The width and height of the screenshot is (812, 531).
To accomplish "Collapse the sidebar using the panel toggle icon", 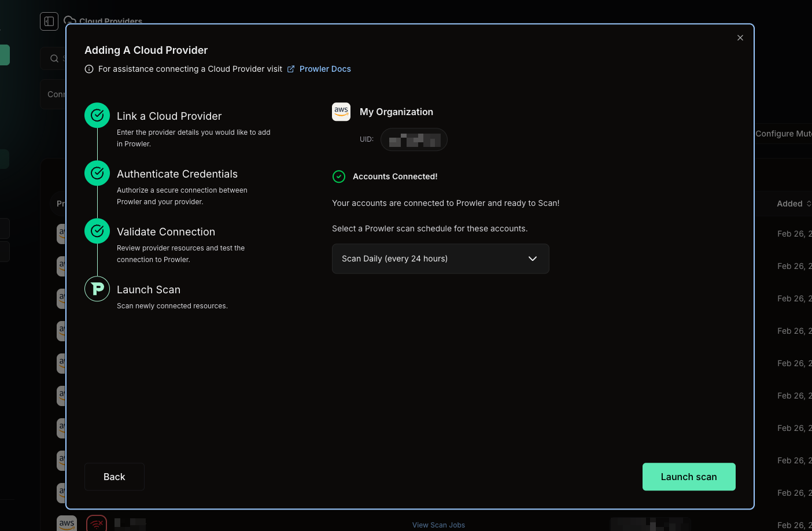I will click(49, 21).
